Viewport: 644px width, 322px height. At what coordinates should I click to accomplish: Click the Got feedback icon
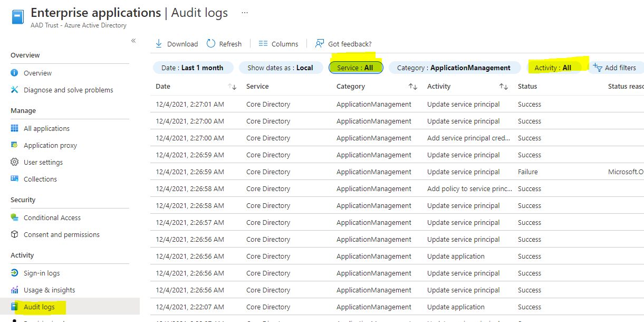[x=319, y=43]
